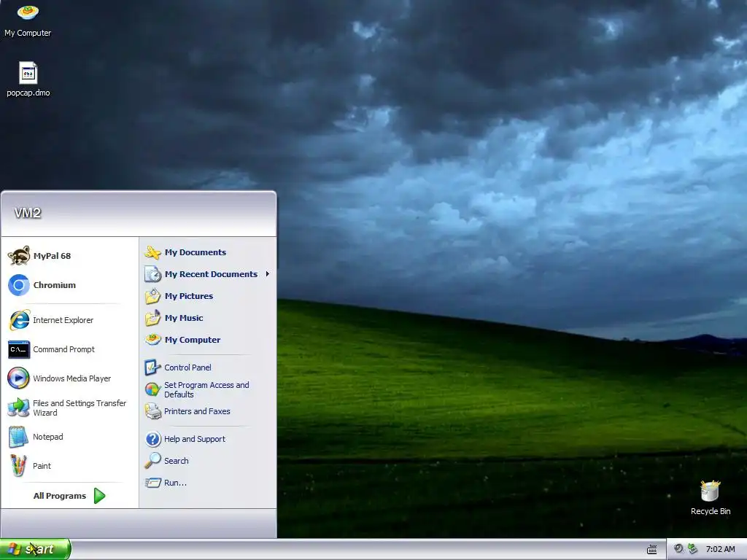Open the Printers and Faxes icon
Screen dimensions: 747x560
point(153,411)
